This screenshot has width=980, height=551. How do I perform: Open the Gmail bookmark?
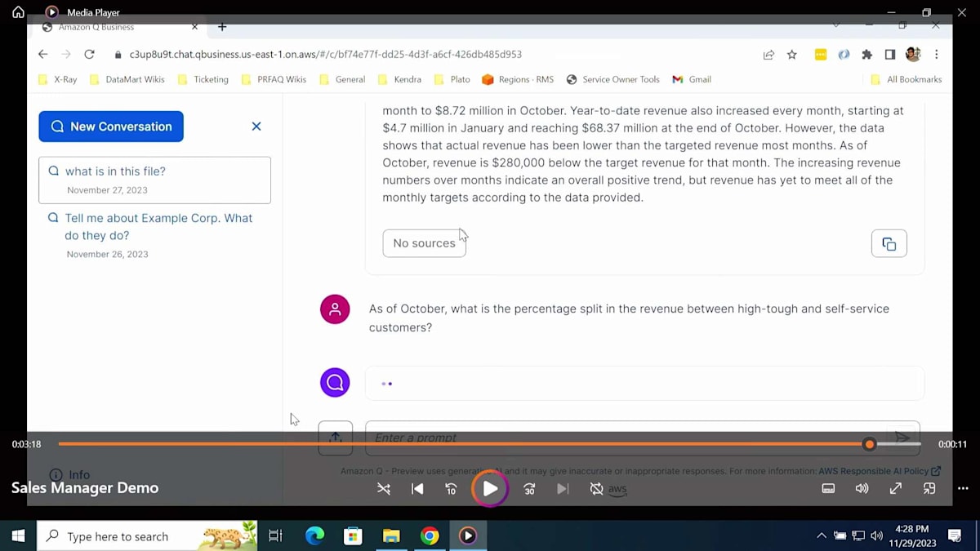click(692, 79)
